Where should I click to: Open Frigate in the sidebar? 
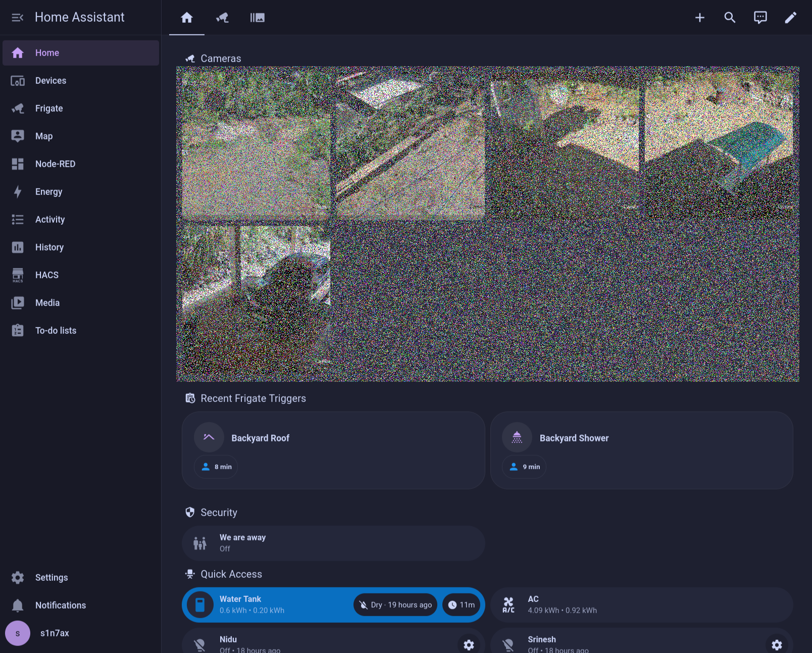(81, 109)
